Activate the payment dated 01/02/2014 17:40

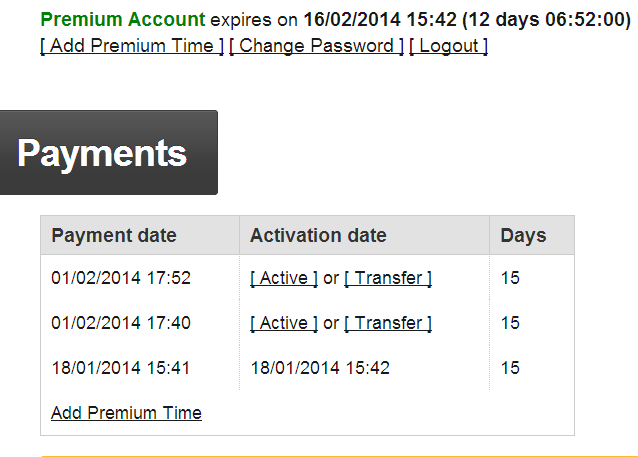pos(284,323)
